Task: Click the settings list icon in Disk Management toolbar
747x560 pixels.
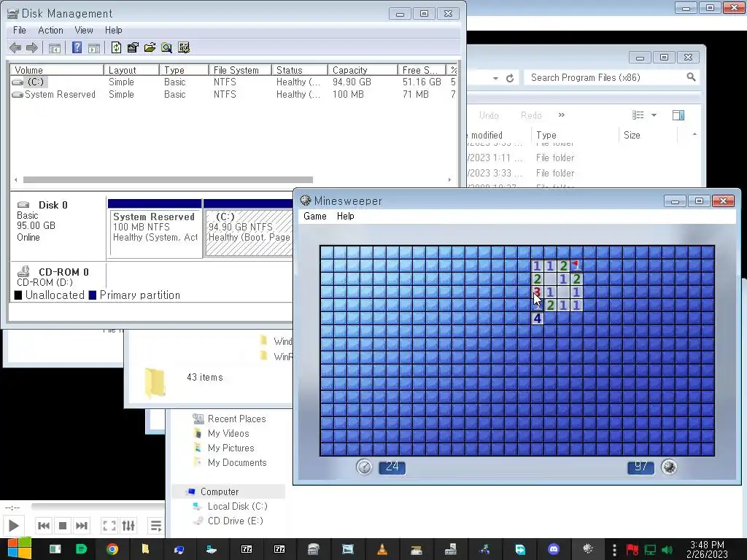Action: pos(184,47)
